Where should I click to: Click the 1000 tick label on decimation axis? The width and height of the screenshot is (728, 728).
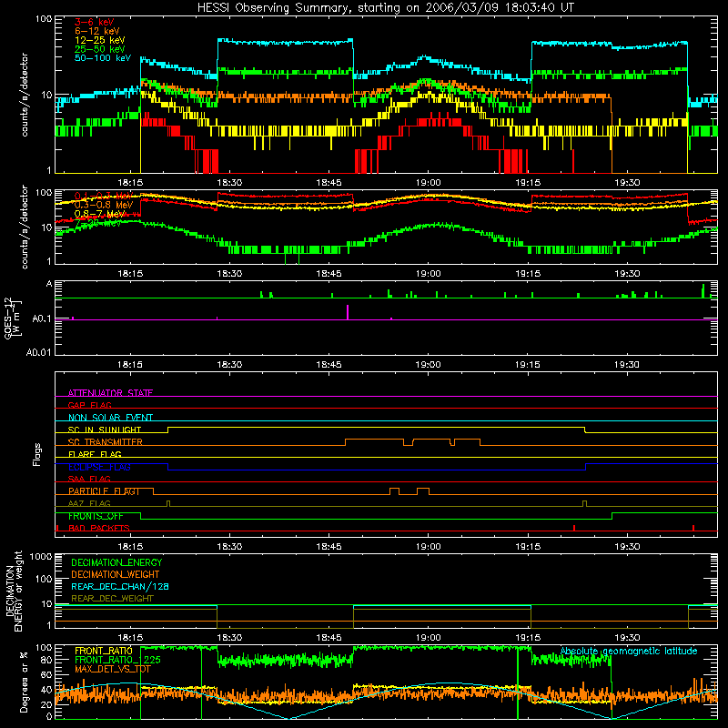41,556
